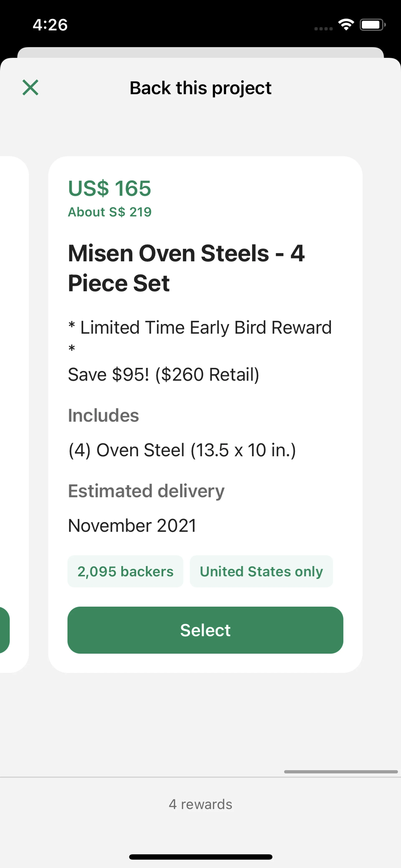The height and width of the screenshot is (868, 401).
Task: Tap the 4:26 clock in status bar
Action: click(50, 25)
